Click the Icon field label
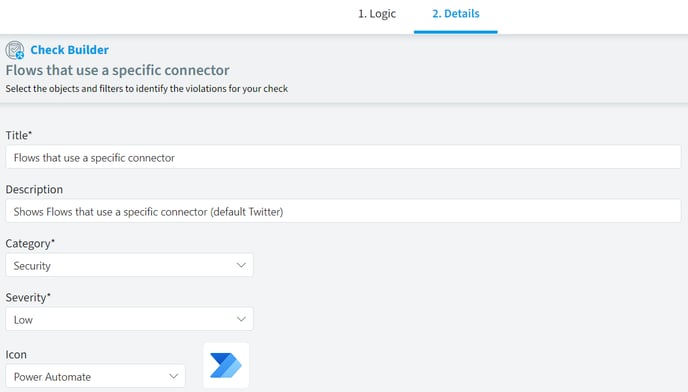 pos(16,354)
